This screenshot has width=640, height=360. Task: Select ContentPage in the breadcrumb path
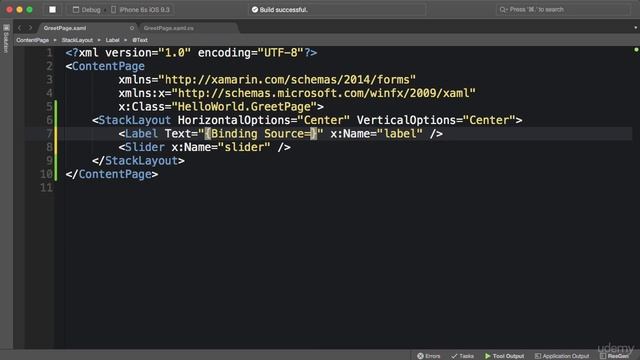pos(33,40)
